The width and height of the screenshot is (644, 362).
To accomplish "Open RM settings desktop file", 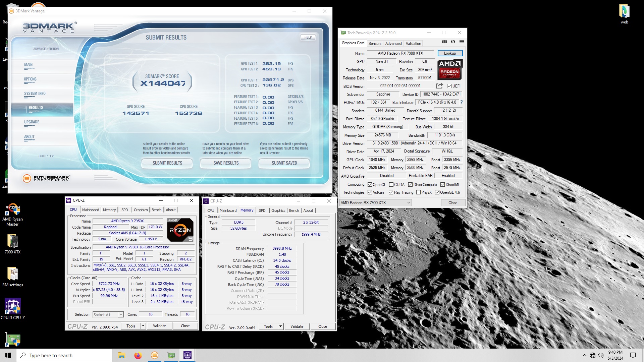I will coord(12,277).
